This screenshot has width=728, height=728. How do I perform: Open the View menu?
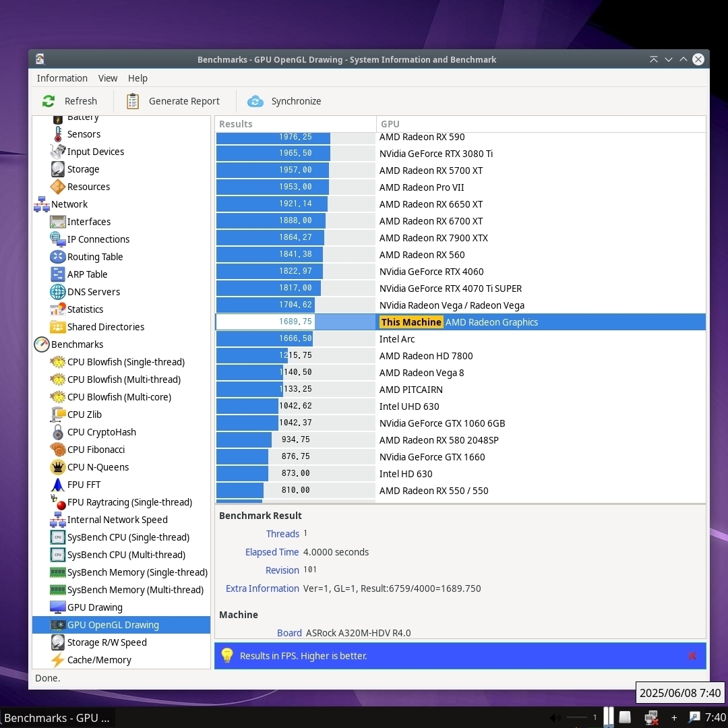pyautogui.click(x=108, y=78)
